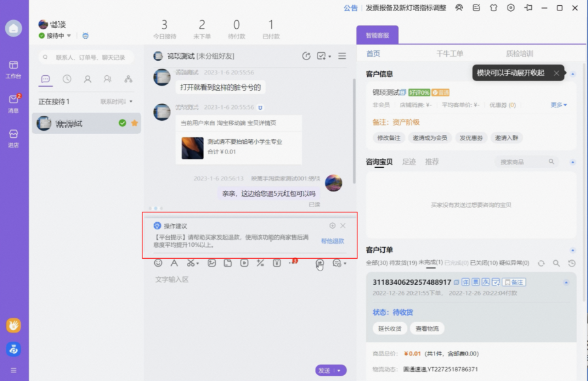Image resolution: width=588 pixels, height=381 pixels.
Task: Open the emoji picker in chat toolbar
Action: pyautogui.click(x=158, y=263)
